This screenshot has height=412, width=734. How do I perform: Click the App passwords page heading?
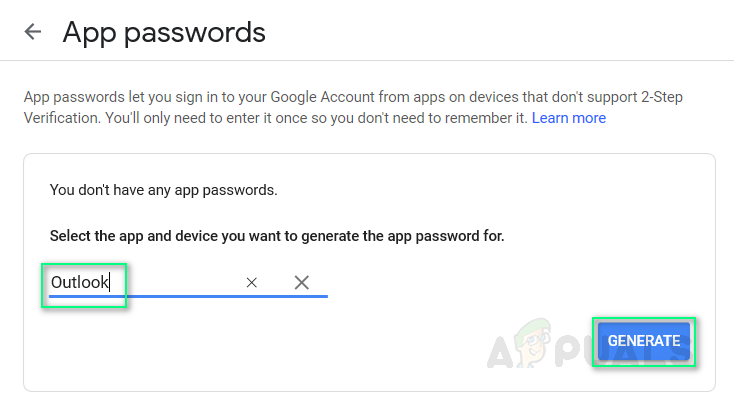pos(164,32)
